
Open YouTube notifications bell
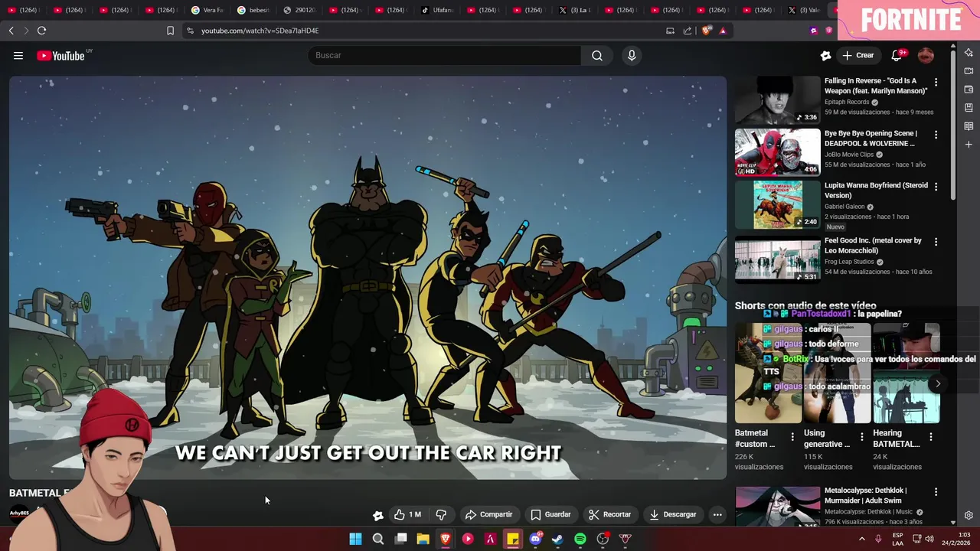[897, 55]
